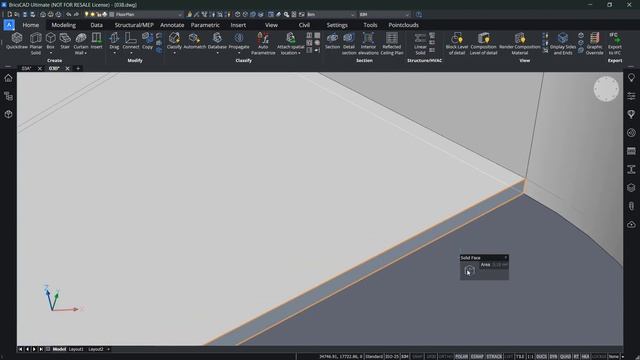Create a Detail section
The width and height of the screenshot is (640, 360).
pos(349,43)
